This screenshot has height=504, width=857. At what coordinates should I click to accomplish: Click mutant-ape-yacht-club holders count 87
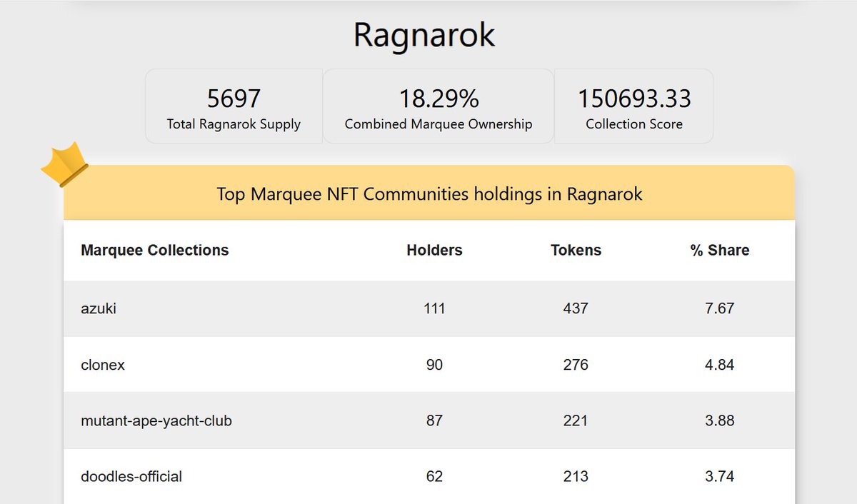point(433,420)
